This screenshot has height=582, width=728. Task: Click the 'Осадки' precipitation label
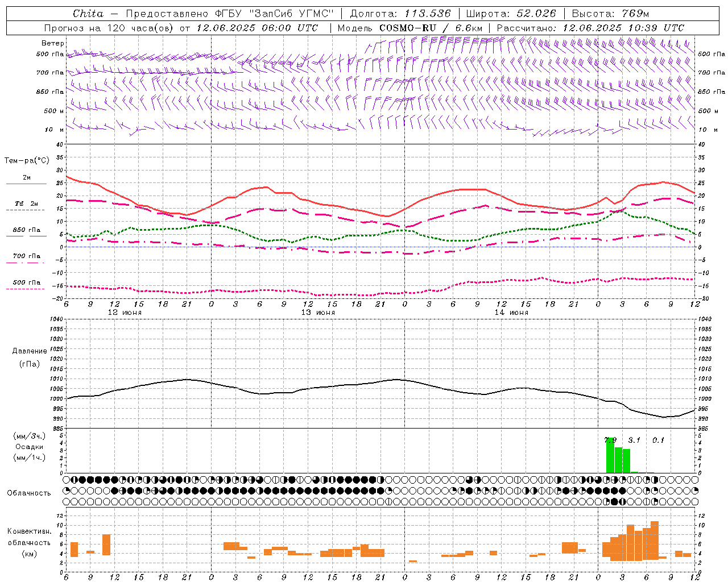(30, 447)
